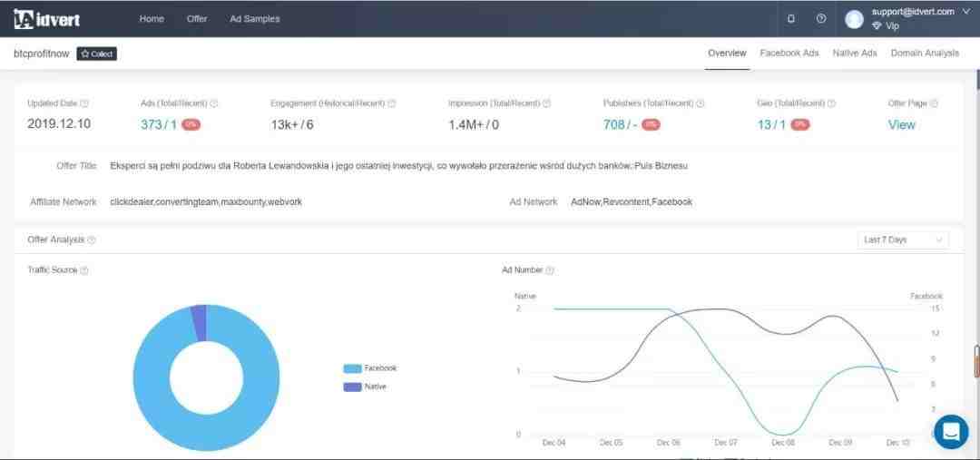Viewport: 980px width, 460px height.
Task: Click the Dec 04 axis label
Action: pos(554,443)
